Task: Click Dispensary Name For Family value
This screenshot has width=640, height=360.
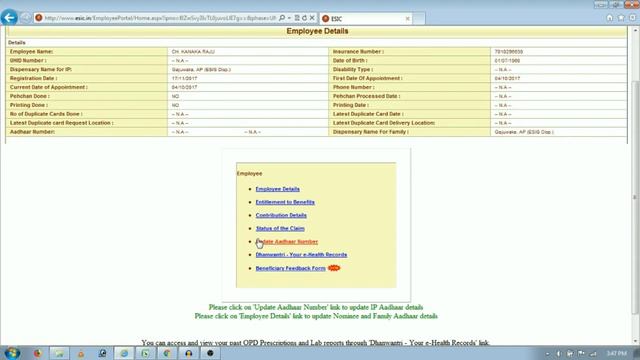Action: pyautogui.click(x=524, y=132)
